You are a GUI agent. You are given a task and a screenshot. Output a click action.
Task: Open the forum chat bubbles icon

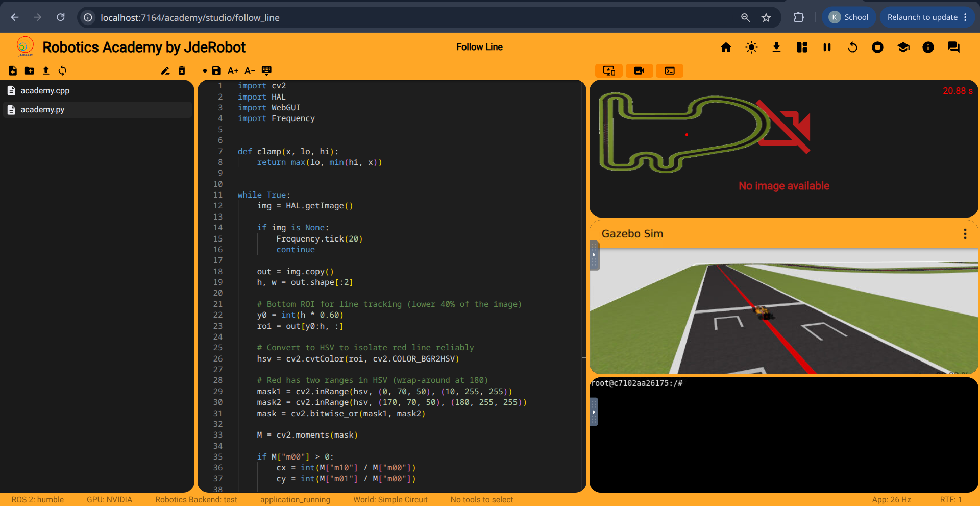[953, 47]
